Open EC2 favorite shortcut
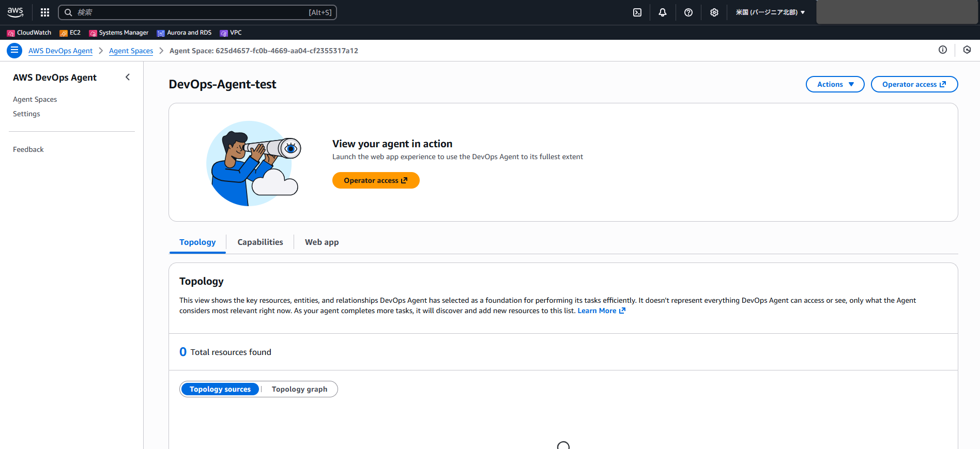The height and width of the screenshot is (449, 980). (x=70, y=33)
